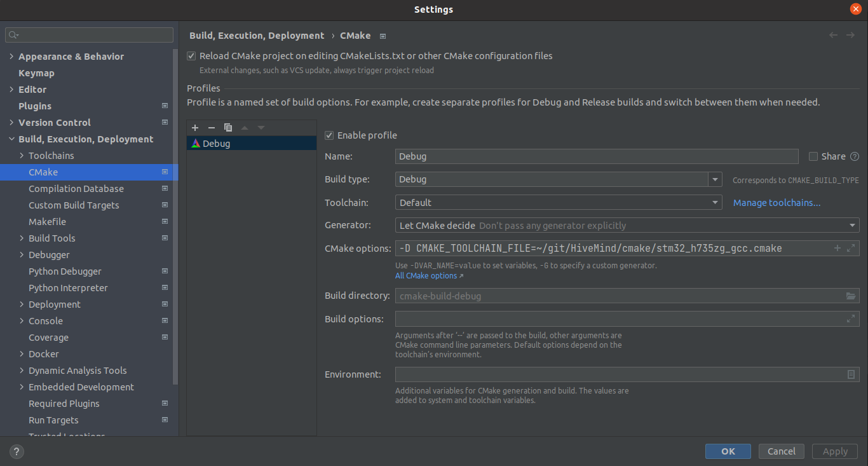Open Python Debugger settings

click(x=65, y=271)
